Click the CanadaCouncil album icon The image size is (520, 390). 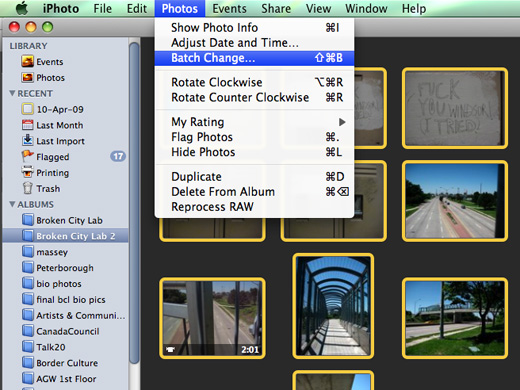[28, 331]
